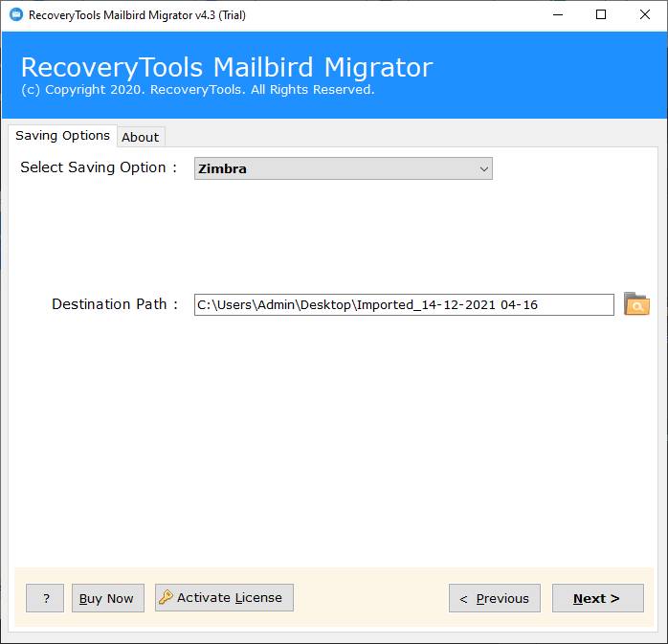Minimize the Mailbird Migrator window
Screen dimensions: 668x644
(x=558, y=15)
